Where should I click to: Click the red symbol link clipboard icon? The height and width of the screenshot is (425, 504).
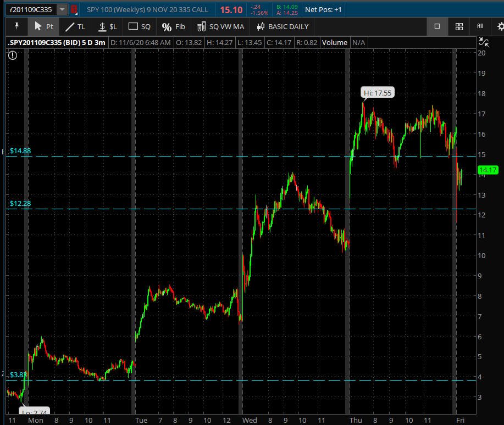(x=74, y=9)
